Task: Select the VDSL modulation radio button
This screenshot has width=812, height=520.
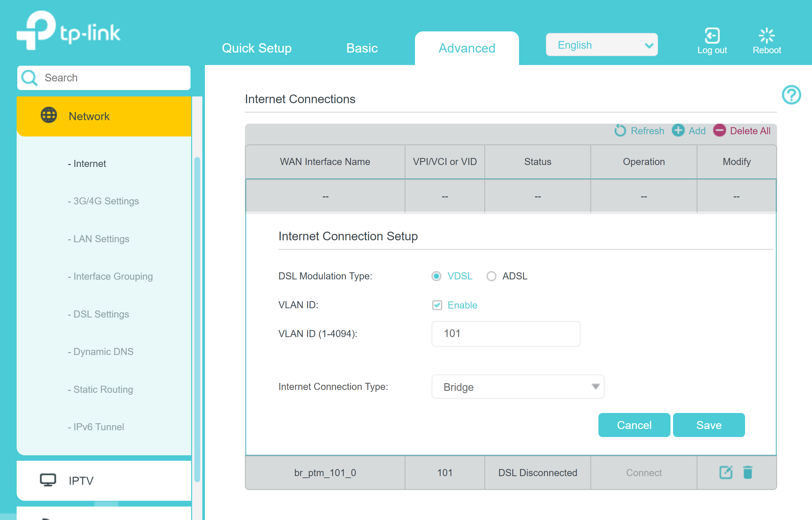Action: tap(436, 276)
